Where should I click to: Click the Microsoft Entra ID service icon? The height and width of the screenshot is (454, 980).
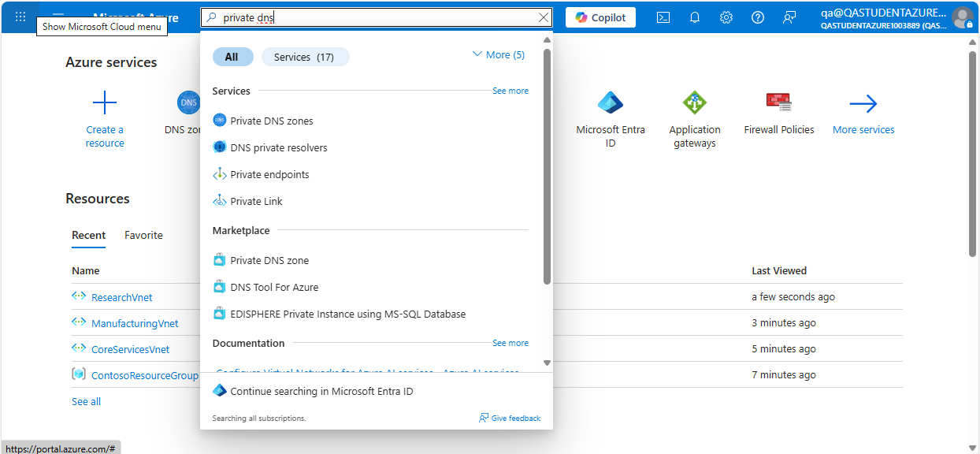click(611, 103)
